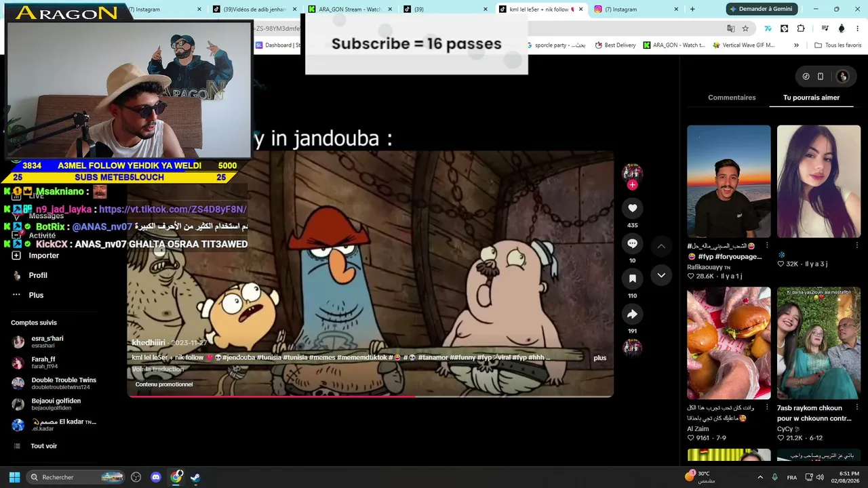The height and width of the screenshot is (488, 868).
Task: Open the TikTok coins icon in the header pill
Action: 806,77
